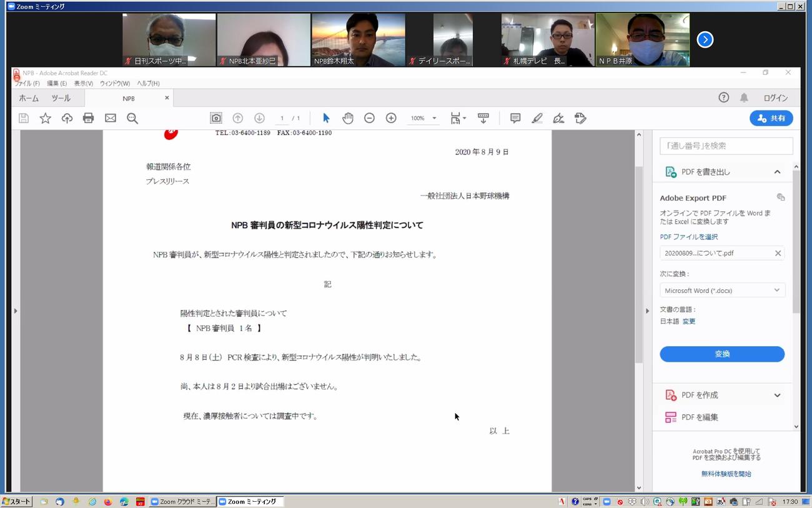This screenshot has width=812, height=508.
Task: Click the Dropbox icon in system tray
Action: click(632, 502)
